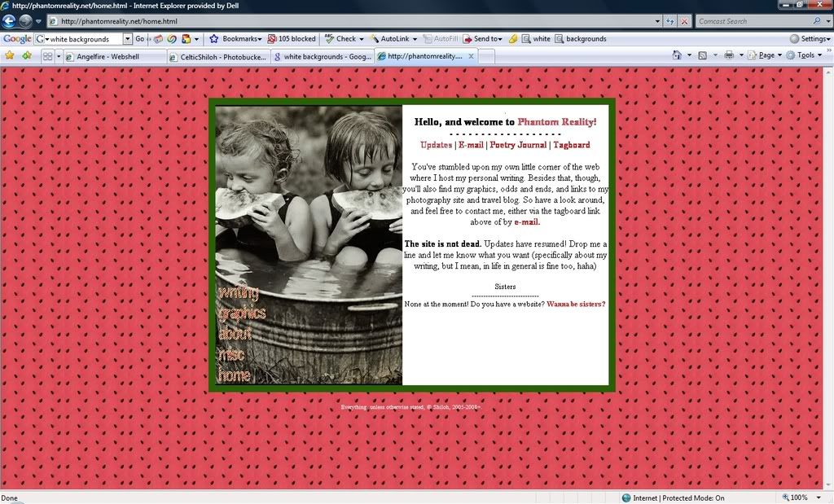The height and width of the screenshot is (504, 834).
Task: Click 'graphics' in the image navigation
Action: (x=242, y=313)
